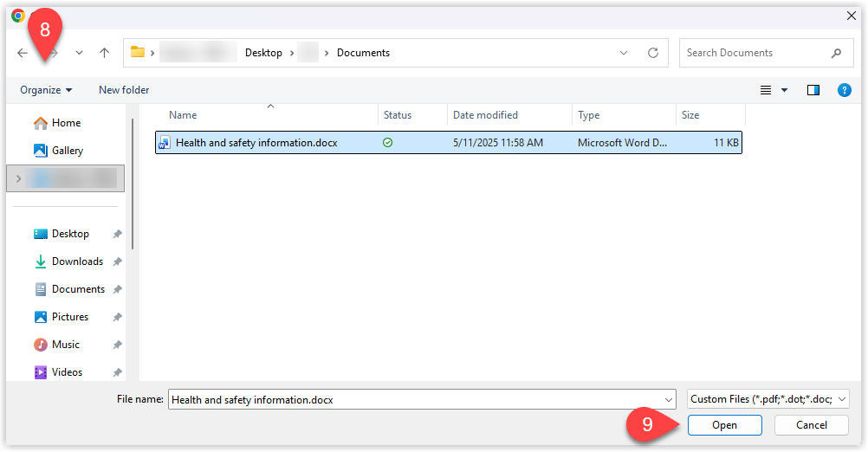Click the Word document file icon
Image resolution: width=868 pixels, height=452 pixels.
[x=164, y=143]
